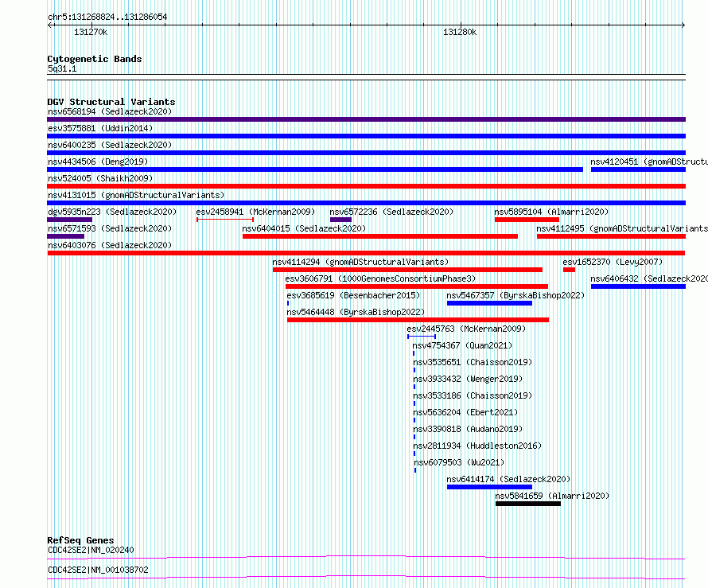Image resolution: width=708 pixels, height=588 pixels.
Task: Click the nsv5841659 (Almarri2020) black bar
Action: (528, 504)
